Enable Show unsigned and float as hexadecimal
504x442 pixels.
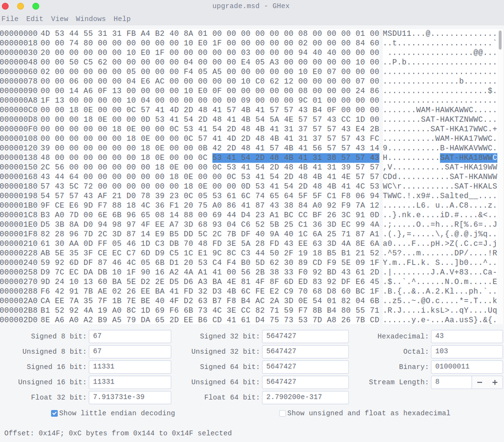point(283,413)
